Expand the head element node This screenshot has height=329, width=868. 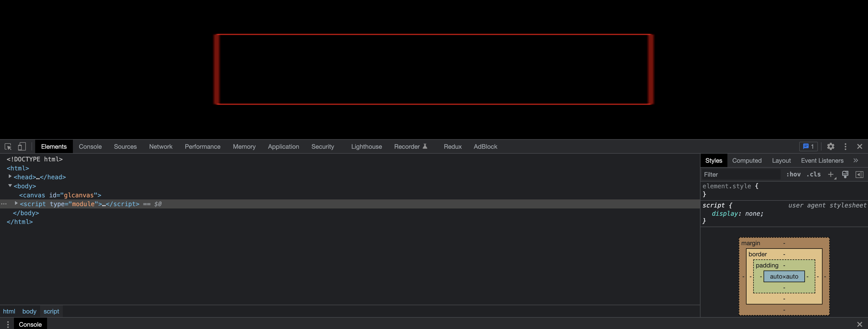10,177
